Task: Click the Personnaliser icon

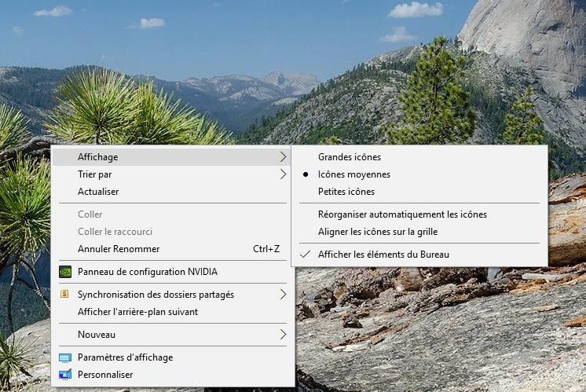Action: (65, 374)
